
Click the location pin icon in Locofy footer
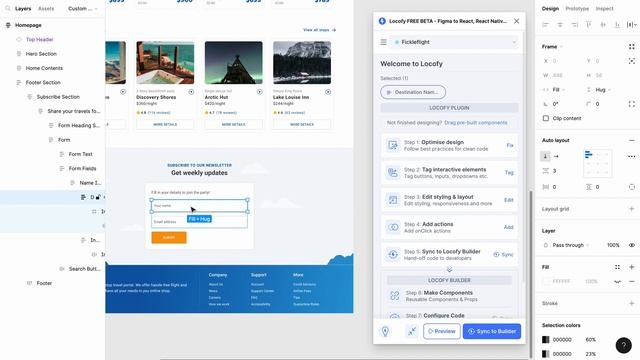[x=385, y=331]
